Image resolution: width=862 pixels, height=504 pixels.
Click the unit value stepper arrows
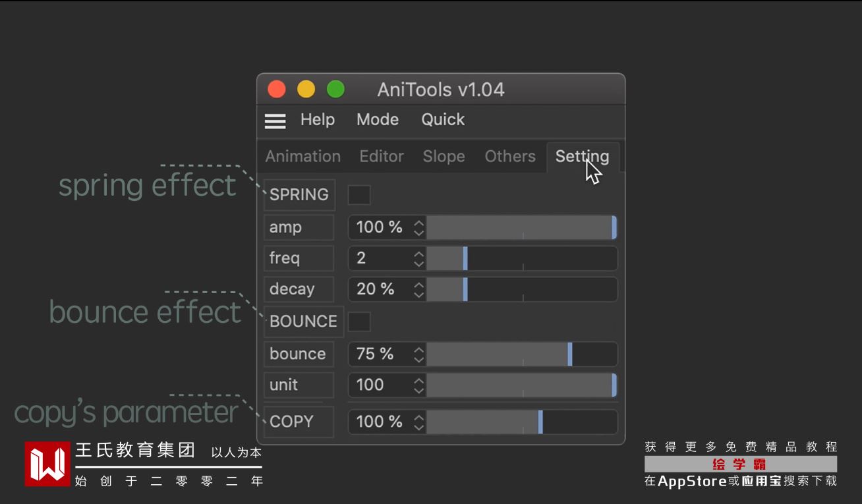click(x=418, y=385)
